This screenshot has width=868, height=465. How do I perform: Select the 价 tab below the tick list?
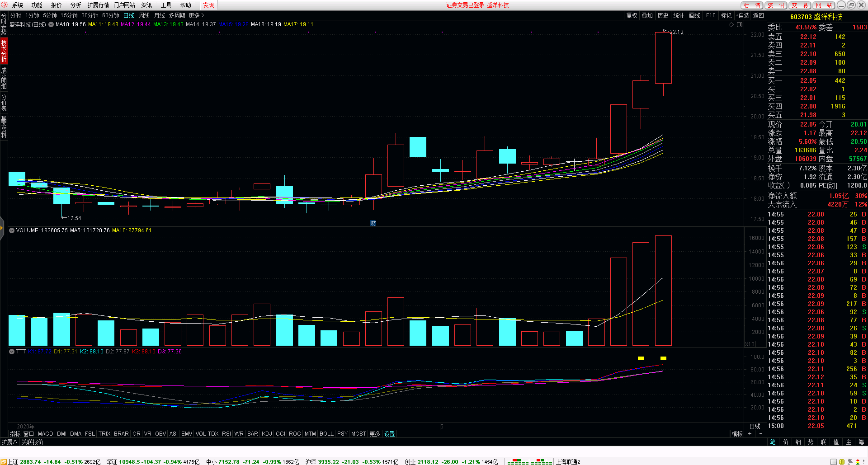coord(786,442)
